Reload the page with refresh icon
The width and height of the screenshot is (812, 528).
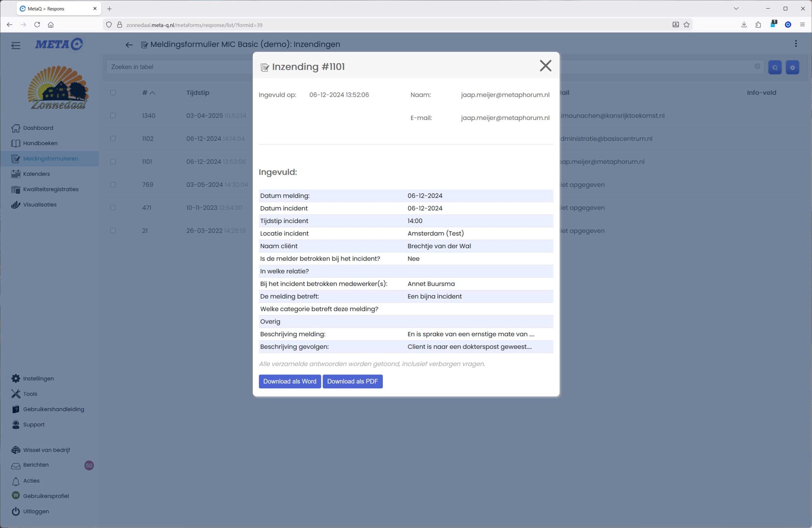37,24
